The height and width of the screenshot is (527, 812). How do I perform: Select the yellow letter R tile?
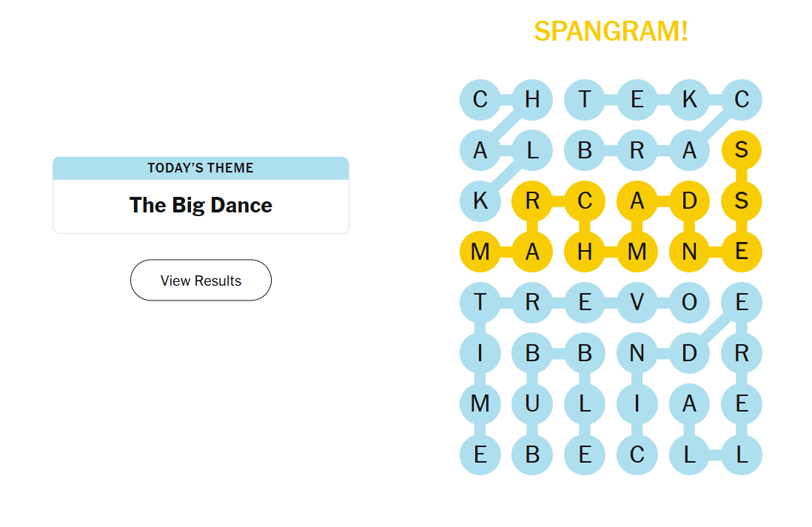pos(532,201)
